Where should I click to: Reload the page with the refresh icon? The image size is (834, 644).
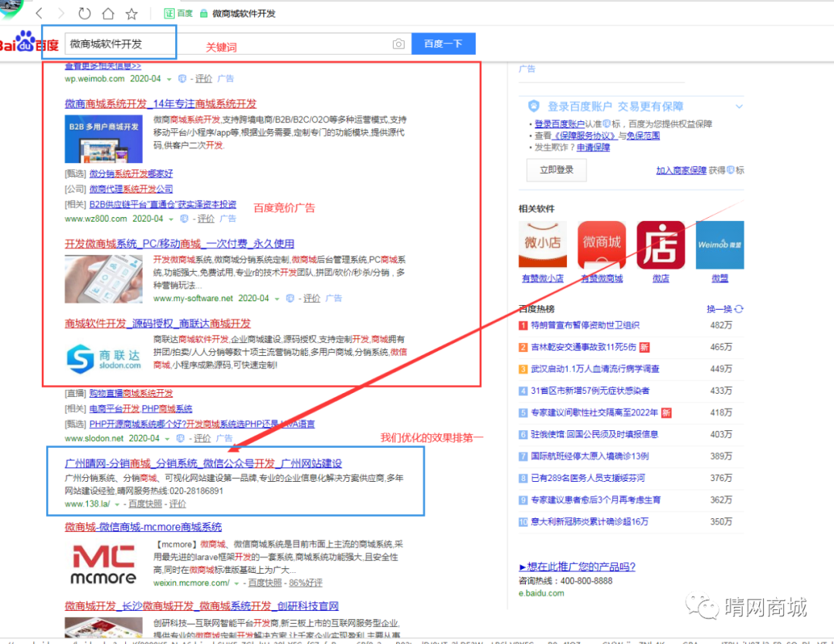85,14
